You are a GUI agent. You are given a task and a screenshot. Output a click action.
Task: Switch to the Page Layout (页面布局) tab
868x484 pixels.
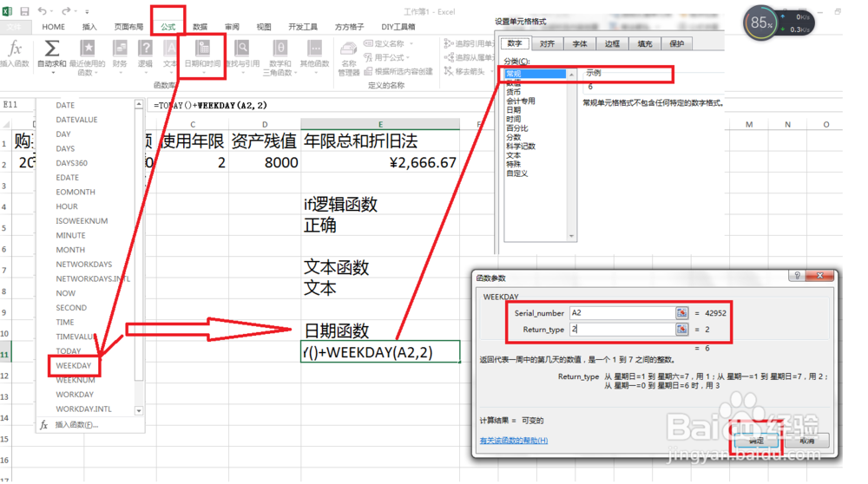[128, 27]
